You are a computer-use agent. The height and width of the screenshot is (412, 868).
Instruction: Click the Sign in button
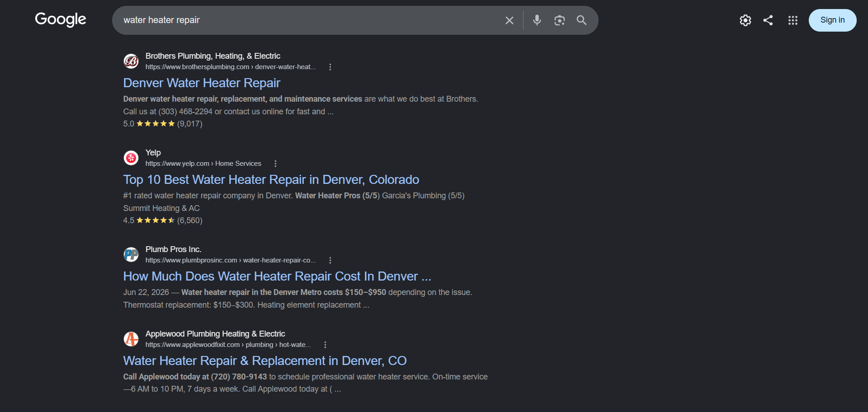(832, 20)
